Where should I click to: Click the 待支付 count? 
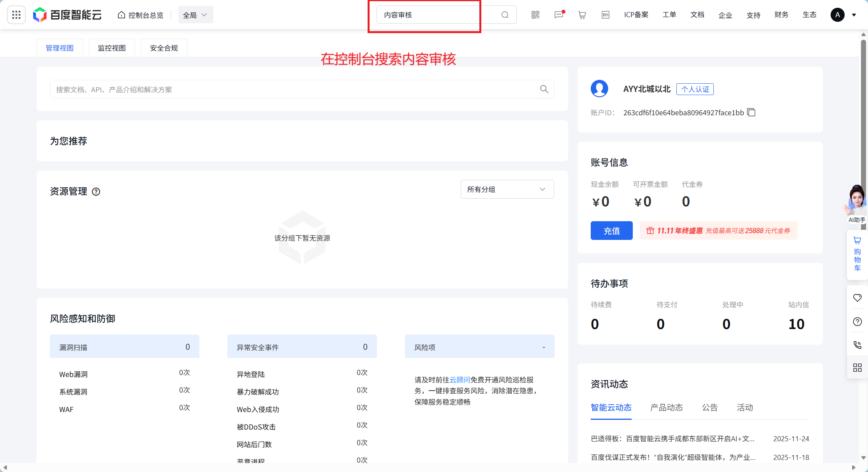pos(660,324)
